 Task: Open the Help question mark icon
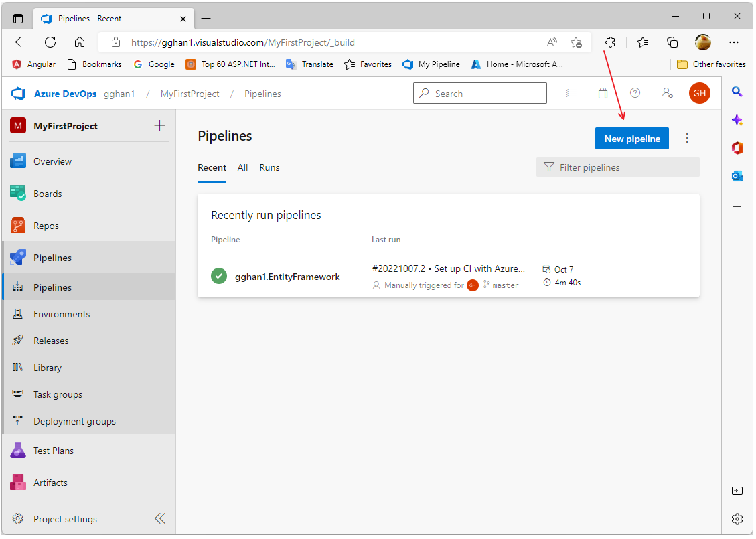click(x=635, y=94)
